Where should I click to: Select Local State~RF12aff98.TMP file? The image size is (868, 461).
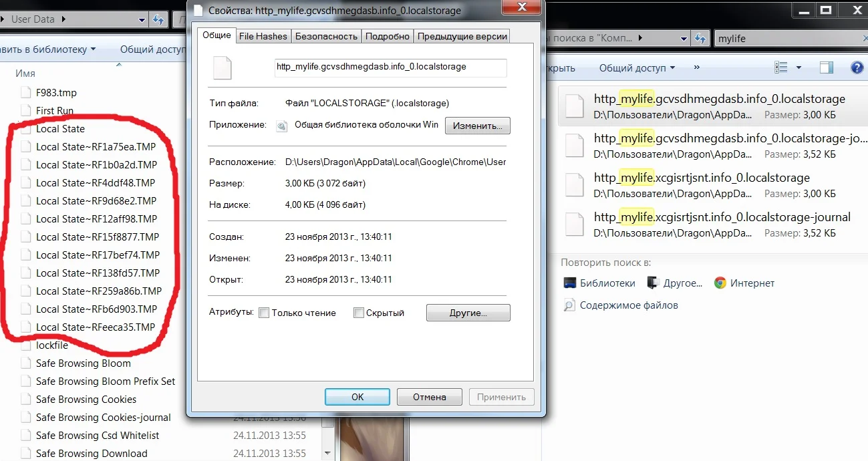96,219
